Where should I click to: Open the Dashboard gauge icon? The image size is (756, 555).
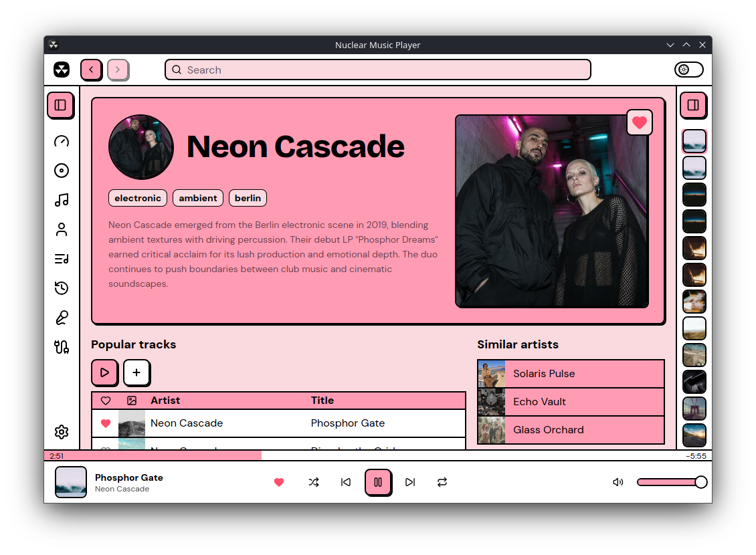tap(62, 141)
